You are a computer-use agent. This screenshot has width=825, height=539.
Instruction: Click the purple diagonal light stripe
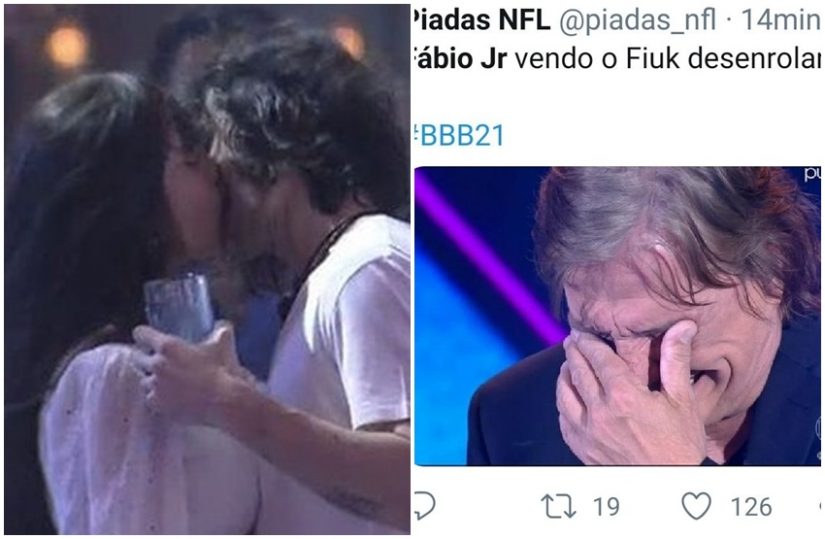[487, 259]
